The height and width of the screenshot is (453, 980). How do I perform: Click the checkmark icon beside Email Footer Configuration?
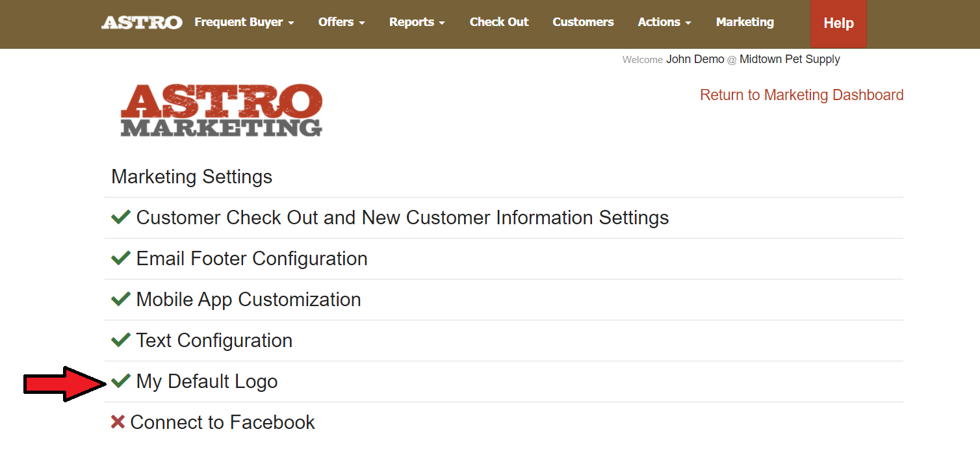click(x=121, y=258)
